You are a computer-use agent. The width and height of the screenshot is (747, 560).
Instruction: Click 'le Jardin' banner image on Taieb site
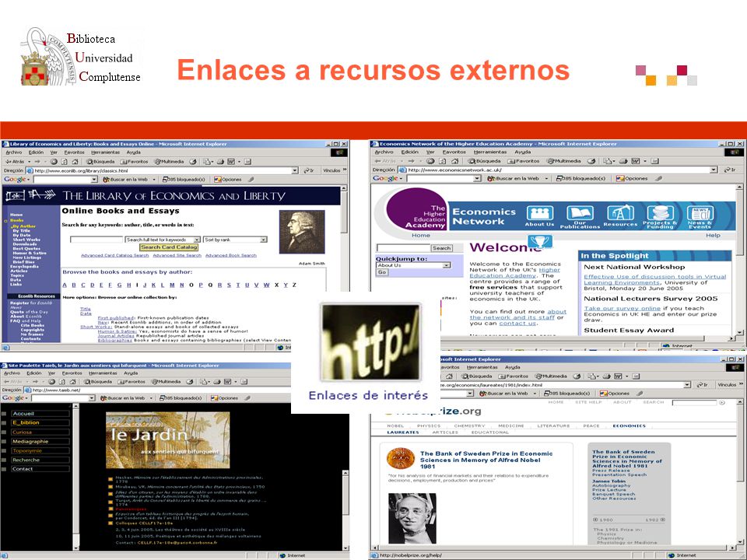(167, 440)
